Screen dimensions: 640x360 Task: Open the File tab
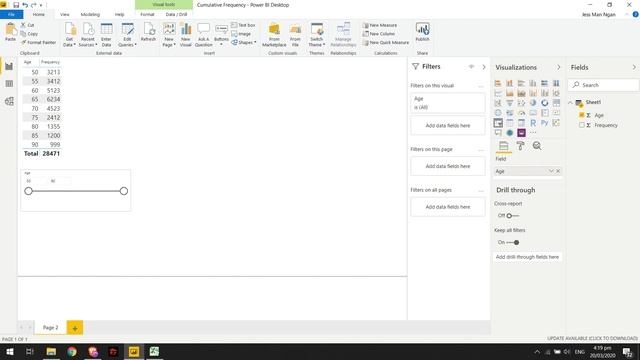[11, 14]
